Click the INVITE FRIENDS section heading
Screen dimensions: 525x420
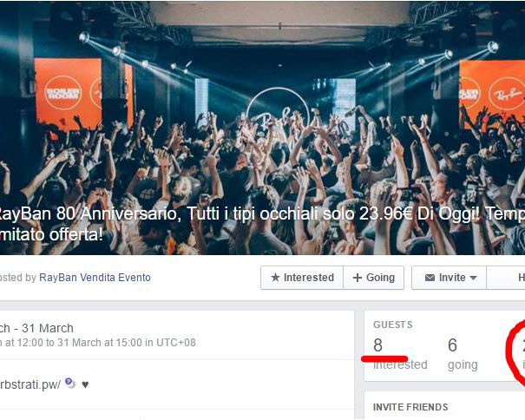410,407
